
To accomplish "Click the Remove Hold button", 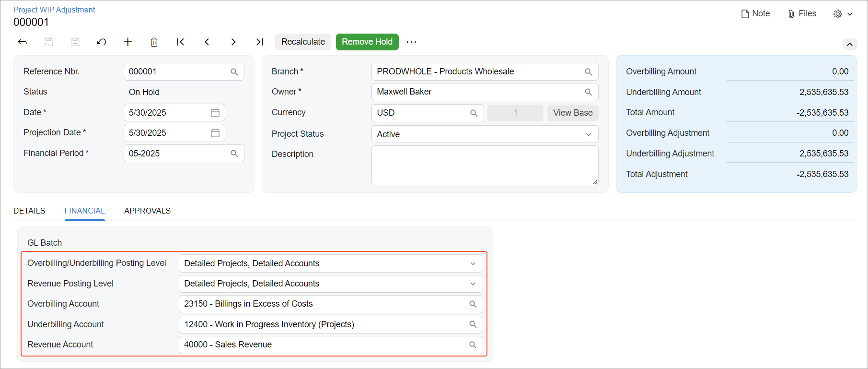I will pyautogui.click(x=367, y=42).
